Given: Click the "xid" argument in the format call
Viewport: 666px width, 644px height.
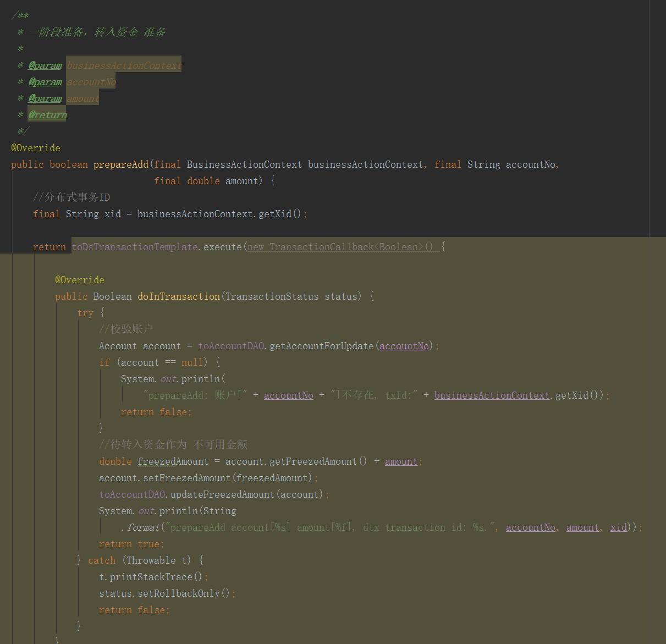Looking at the screenshot, I should tap(619, 527).
